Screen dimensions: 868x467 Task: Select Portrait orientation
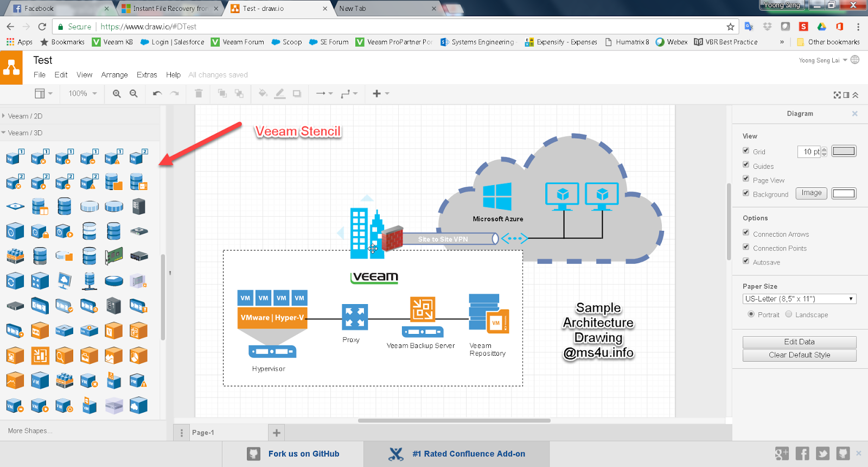point(751,314)
